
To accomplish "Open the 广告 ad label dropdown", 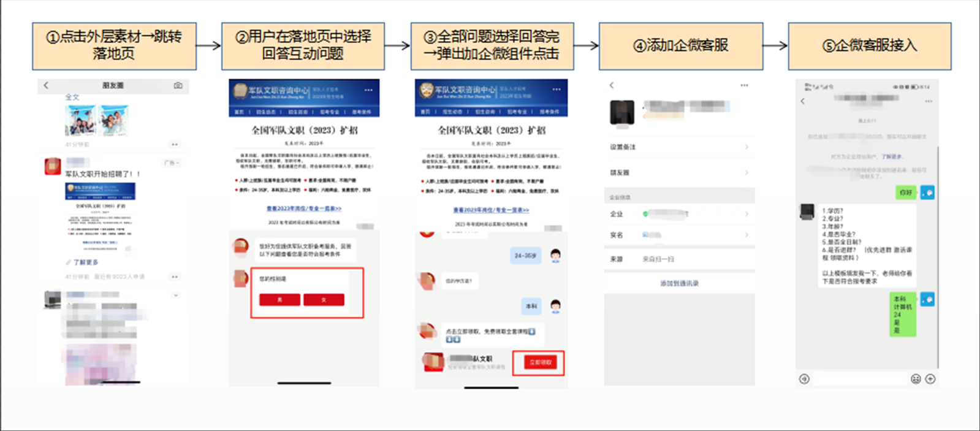I will [x=171, y=163].
